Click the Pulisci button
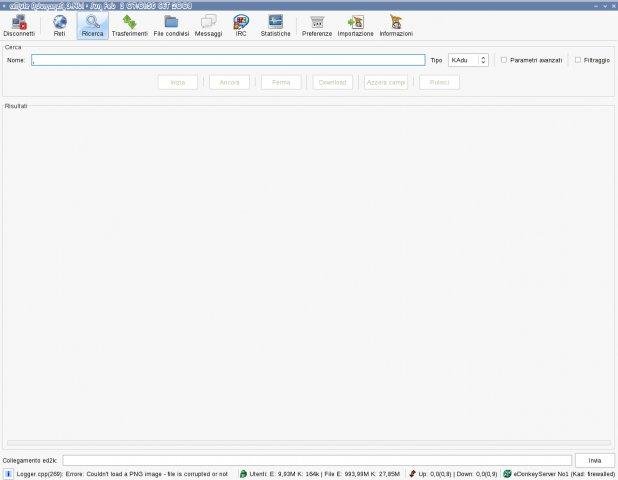 pyautogui.click(x=439, y=82)
